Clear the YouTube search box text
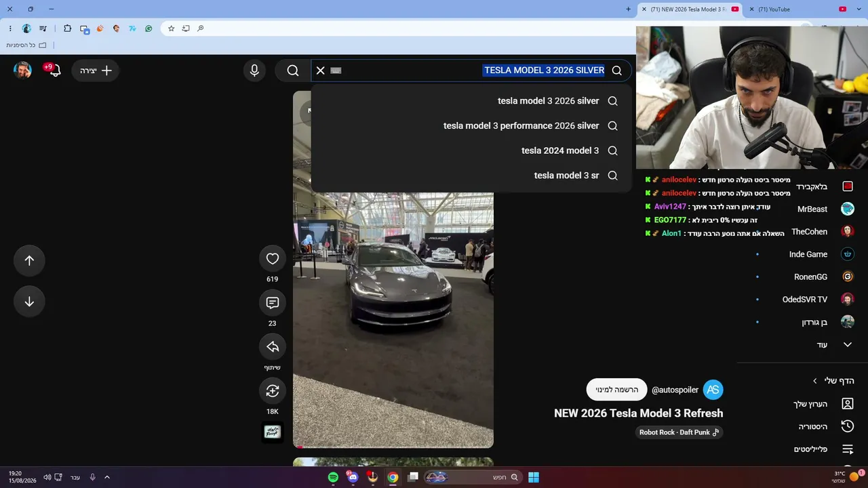 [x=321, y=70]
